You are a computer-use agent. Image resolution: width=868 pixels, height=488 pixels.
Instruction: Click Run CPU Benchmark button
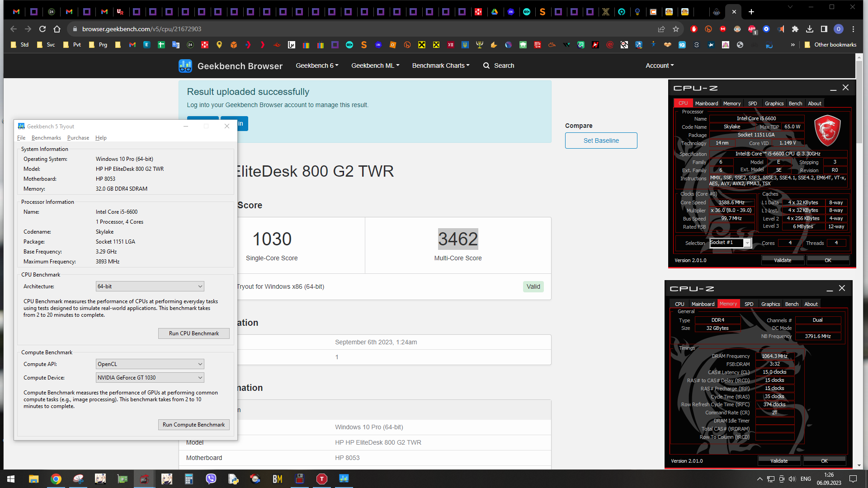(194, 333)
